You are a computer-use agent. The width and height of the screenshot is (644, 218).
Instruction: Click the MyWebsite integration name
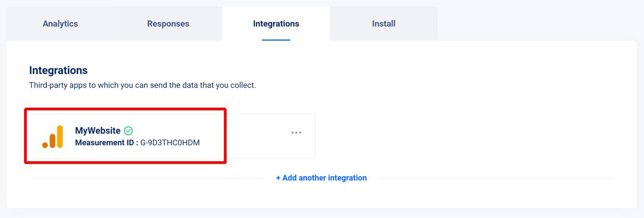98,131
